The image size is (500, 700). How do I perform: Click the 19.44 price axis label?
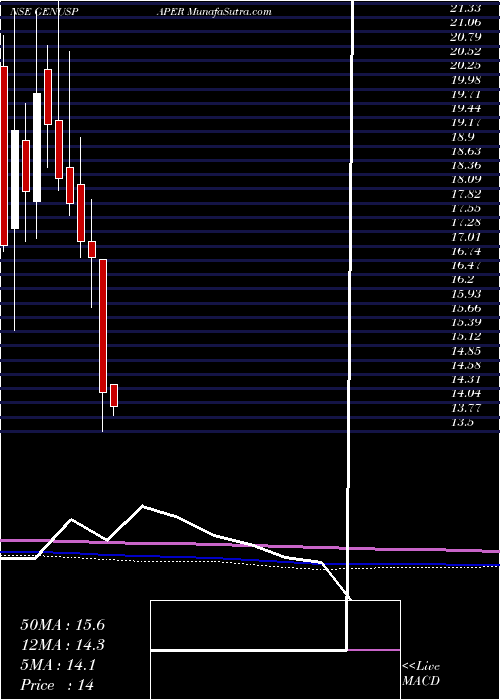(465, 108)
